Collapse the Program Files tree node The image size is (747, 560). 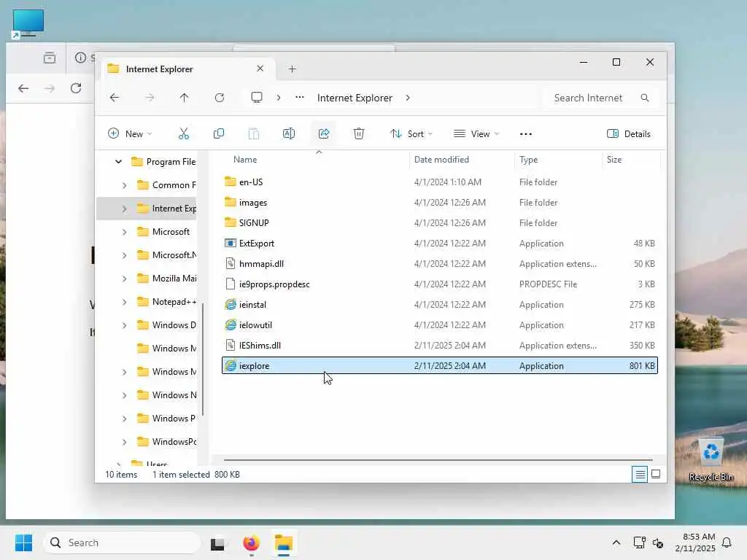[118, 162]
